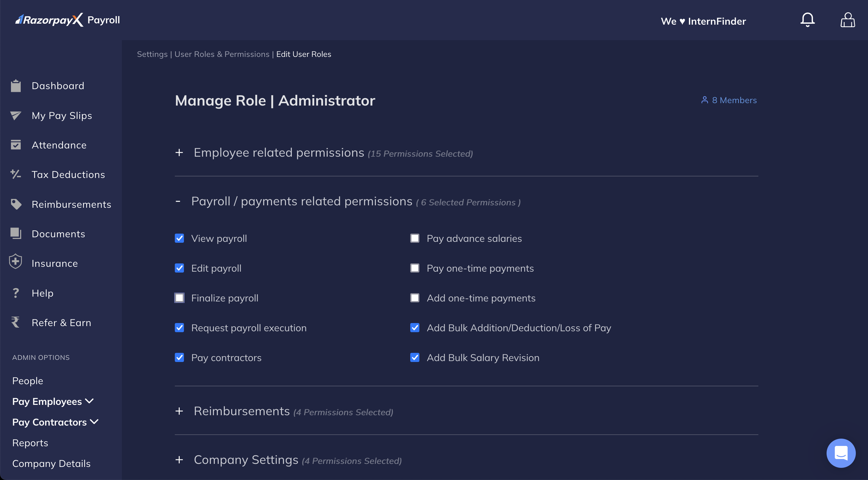Click the Documents icon in sidebar
The width and height of the screenshot is (868, 480).
pyautogui.click(x=16, y=234)
